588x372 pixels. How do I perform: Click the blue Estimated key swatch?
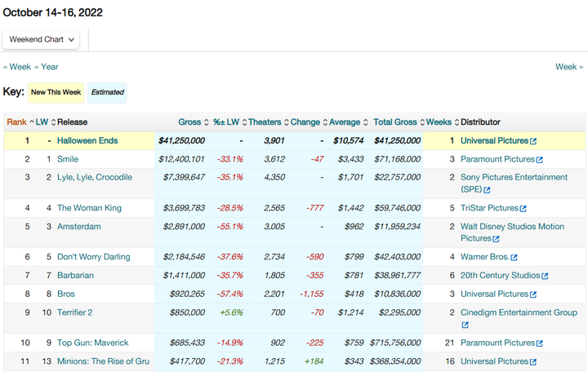pyautogui.click(x=107, y=92)
